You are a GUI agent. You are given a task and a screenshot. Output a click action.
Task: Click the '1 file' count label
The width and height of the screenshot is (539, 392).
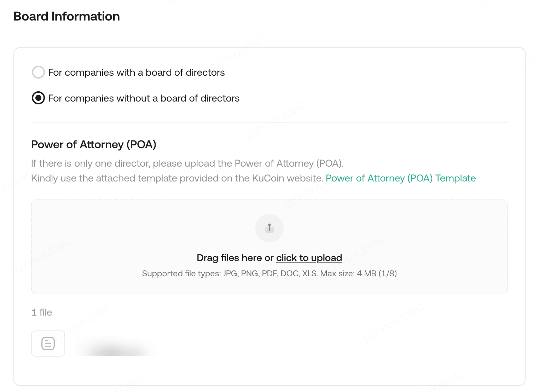pos(42,312)
